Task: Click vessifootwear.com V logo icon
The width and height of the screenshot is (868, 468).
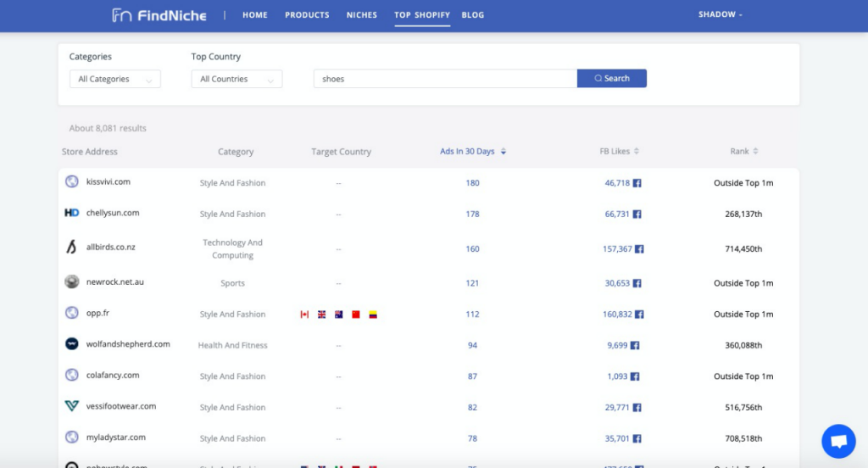Action: [x=71, y=406]
